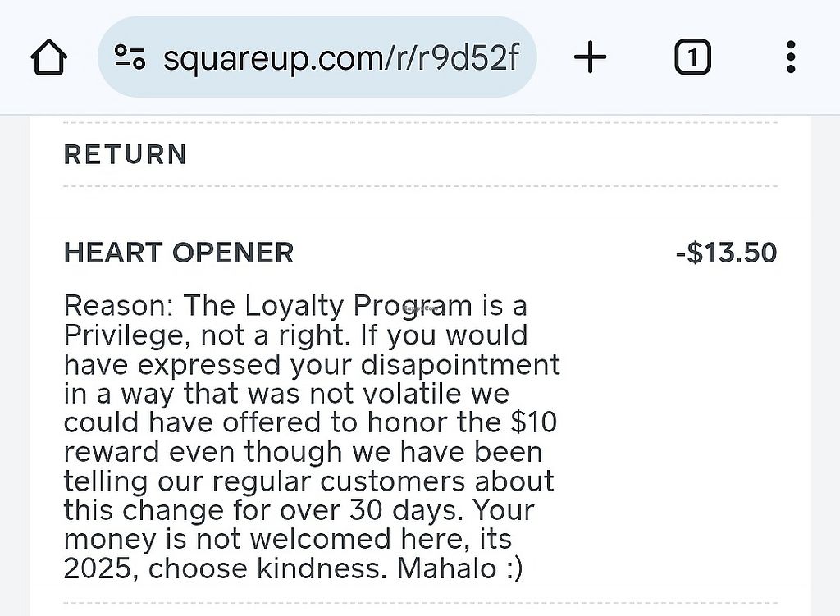Go to the browser home page icon
The height and width of the screenshot is (616, 840).
[48, 57]
